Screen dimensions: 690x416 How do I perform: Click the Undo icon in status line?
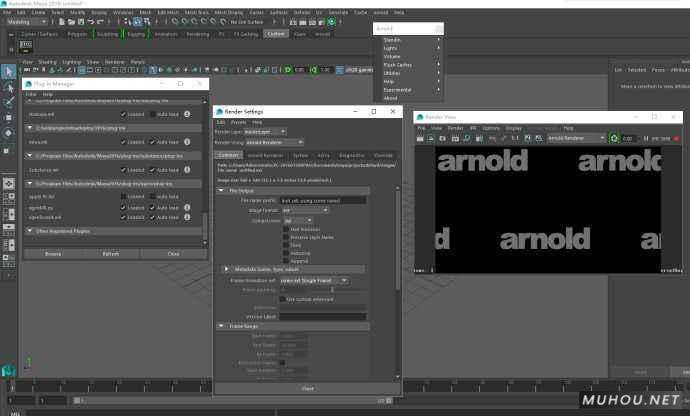91,22
